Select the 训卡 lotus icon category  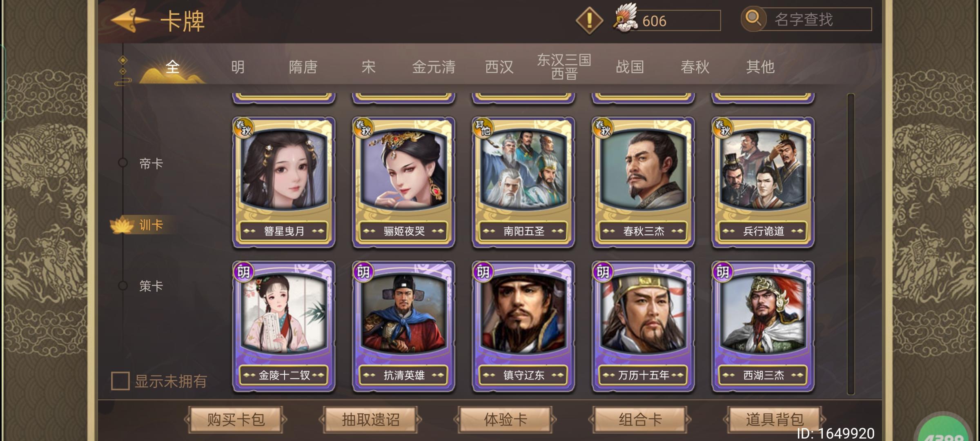pyautogui.click(x=122, y=225)
